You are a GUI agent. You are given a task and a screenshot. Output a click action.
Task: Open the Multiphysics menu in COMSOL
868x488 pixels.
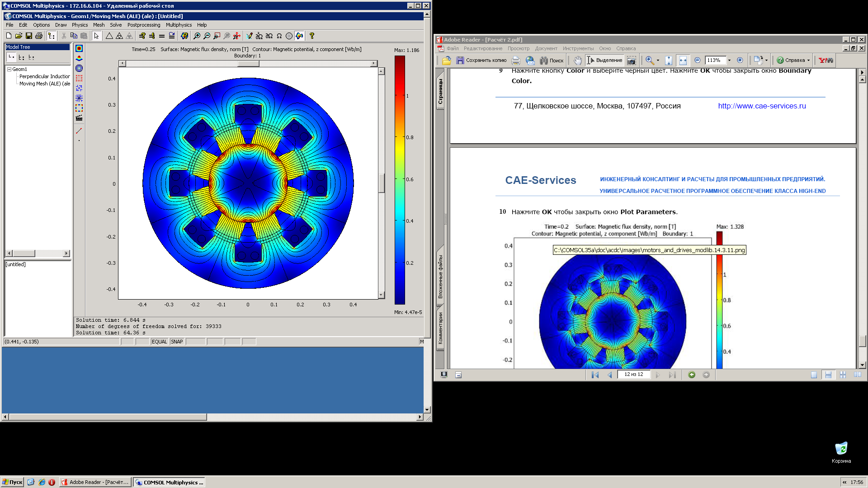(179, 25)
